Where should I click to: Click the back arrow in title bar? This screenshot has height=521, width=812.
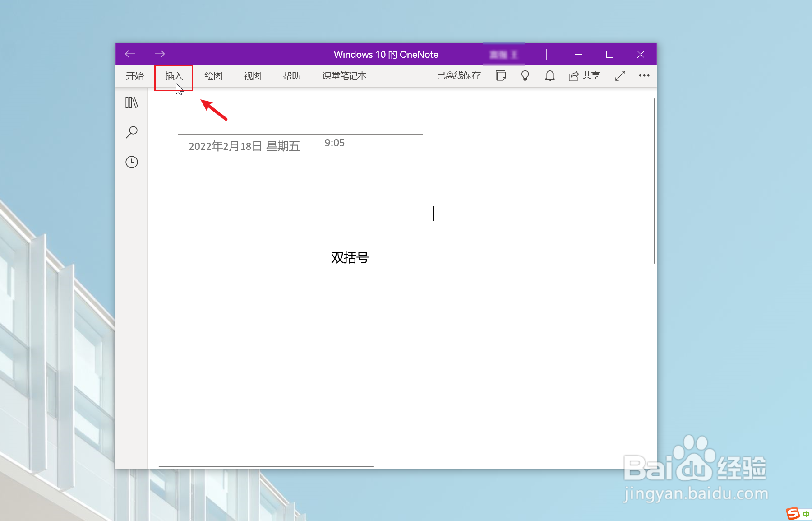click(130, 54)
